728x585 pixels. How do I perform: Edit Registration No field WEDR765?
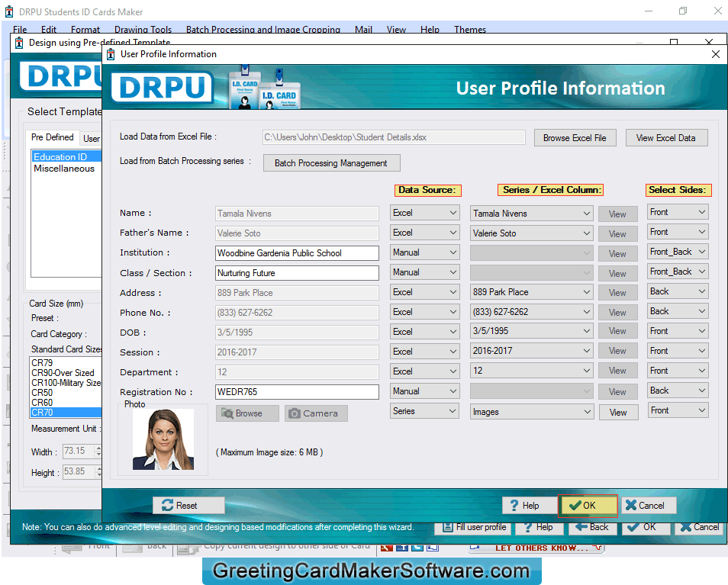tap(297, 391)
